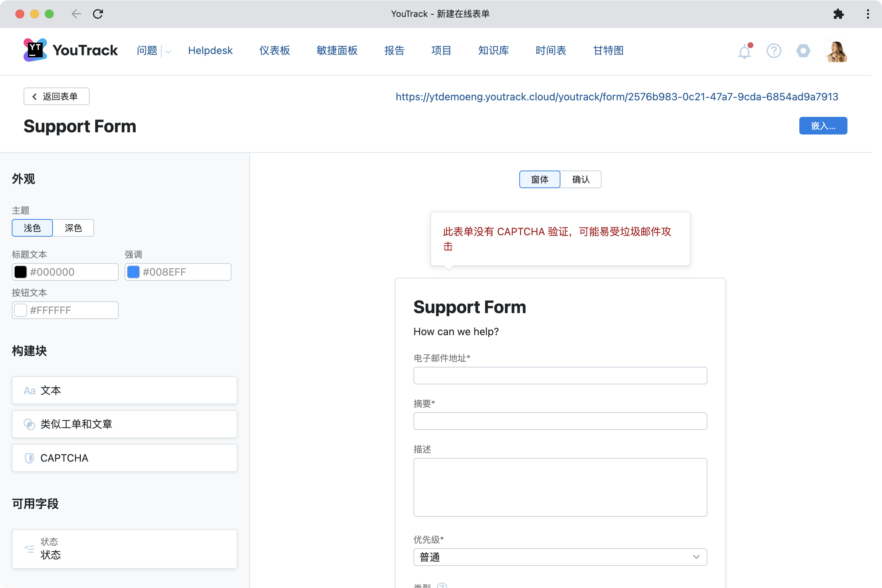Click the Aa icon of the 文本 block

(30, 391)
